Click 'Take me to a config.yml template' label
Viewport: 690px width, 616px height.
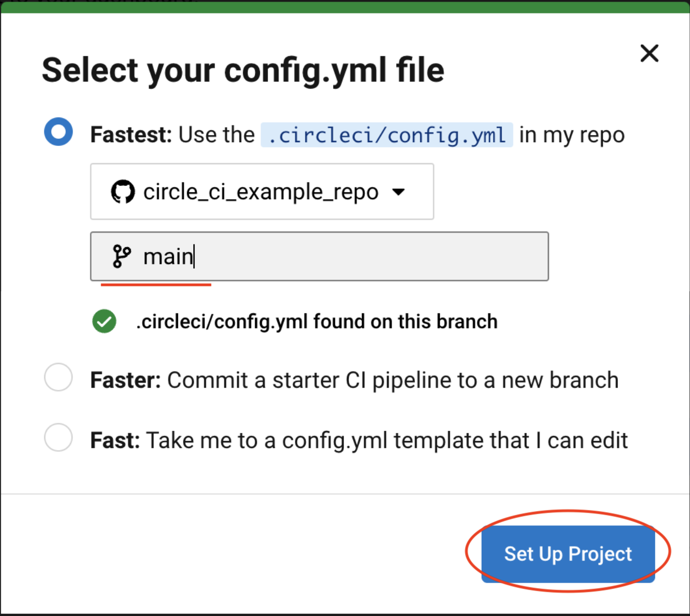386,440
